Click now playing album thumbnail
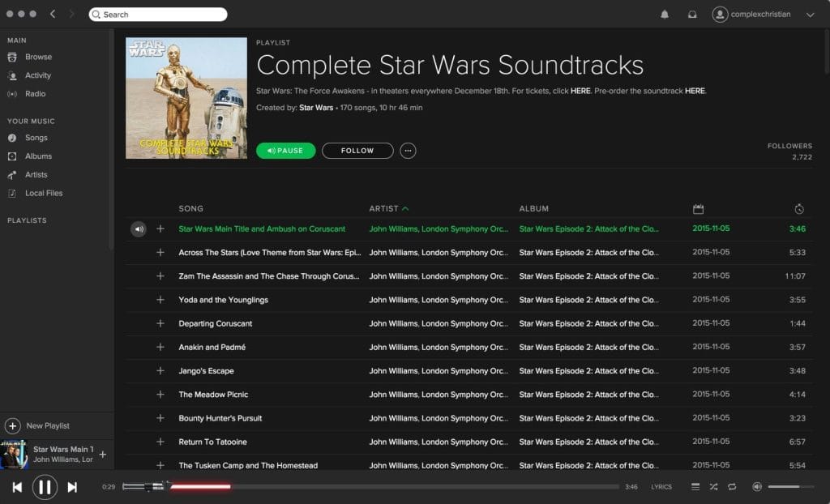The width and height of the screenshot is (830, 504). (x=15, y=455)
